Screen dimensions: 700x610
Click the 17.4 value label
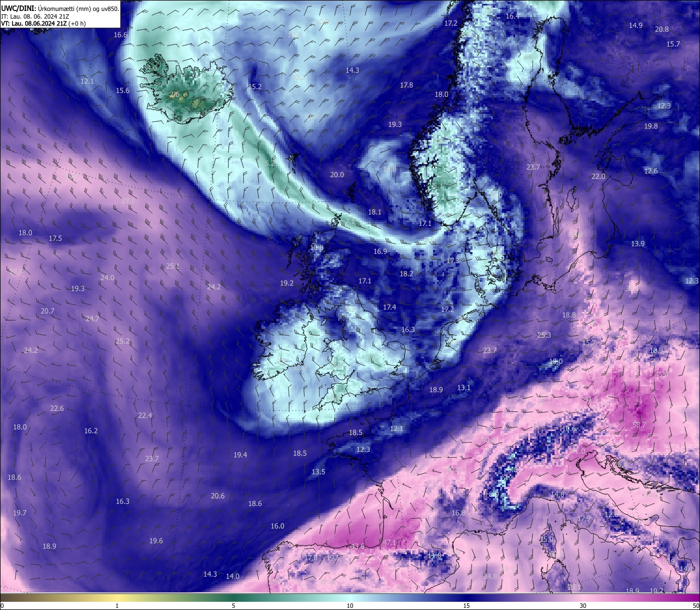389,307
